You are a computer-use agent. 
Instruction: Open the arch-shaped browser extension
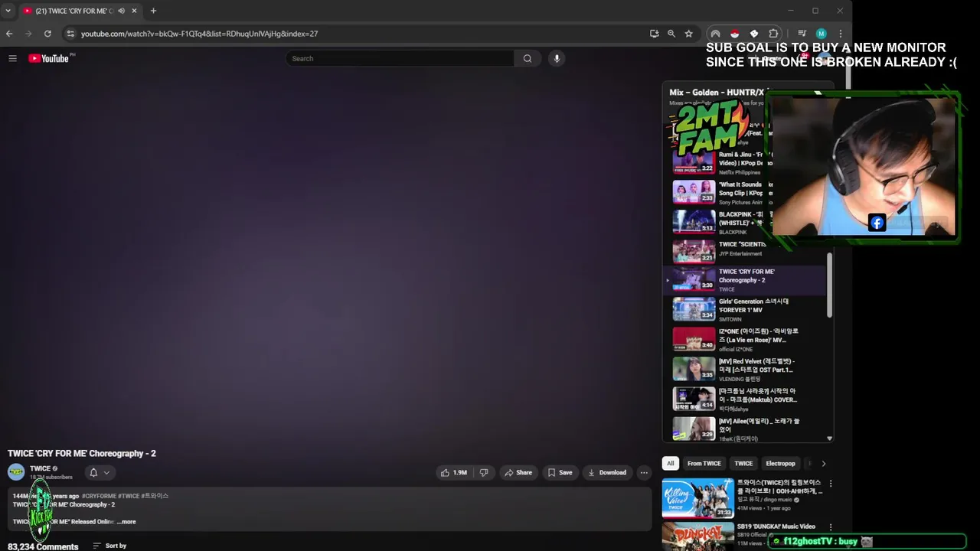pos(715,34)
